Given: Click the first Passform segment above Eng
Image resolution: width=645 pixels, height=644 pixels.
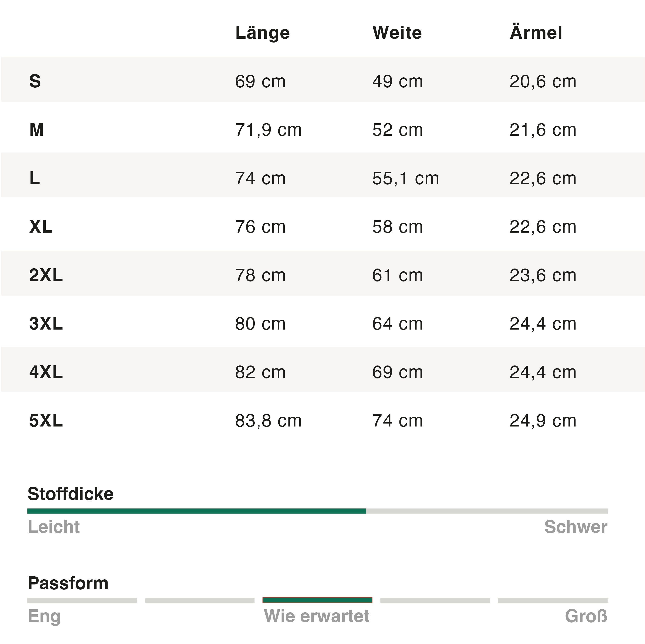Looking at the screenshot, I should click(82, 600).
